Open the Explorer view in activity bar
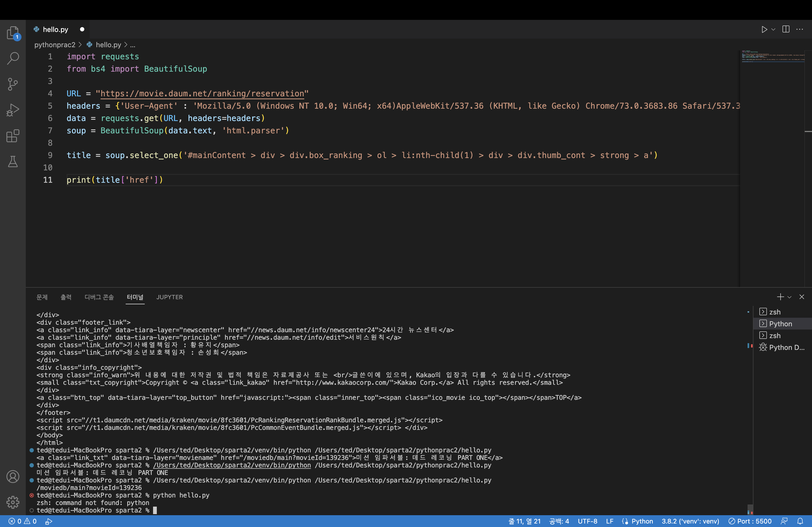812x527 pixels. click(13, 33)
